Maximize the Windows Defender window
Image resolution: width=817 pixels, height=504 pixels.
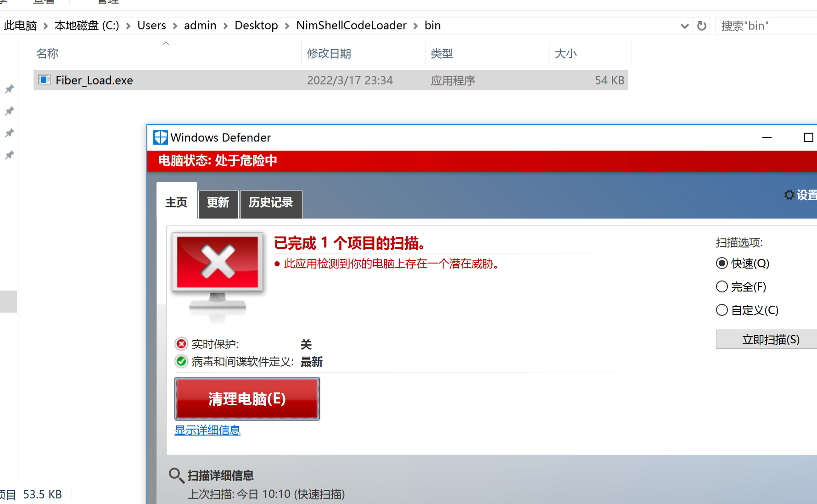(809, 137)
